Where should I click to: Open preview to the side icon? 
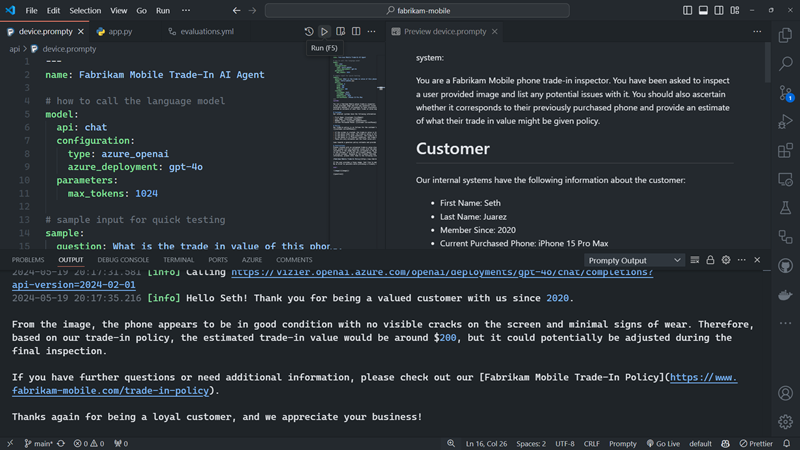340,32
